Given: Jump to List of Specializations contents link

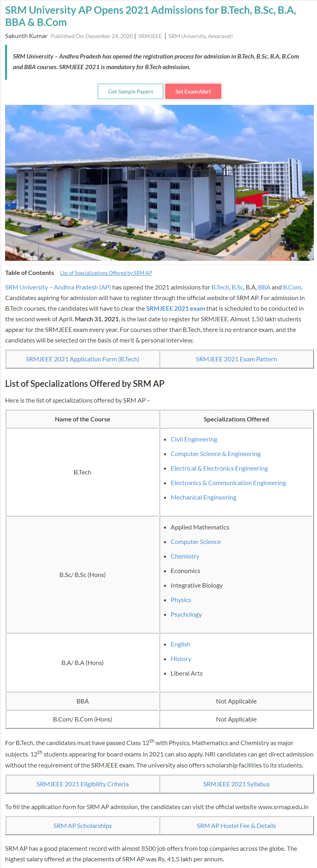Looking at the screenshot, I should pos(106,273).
